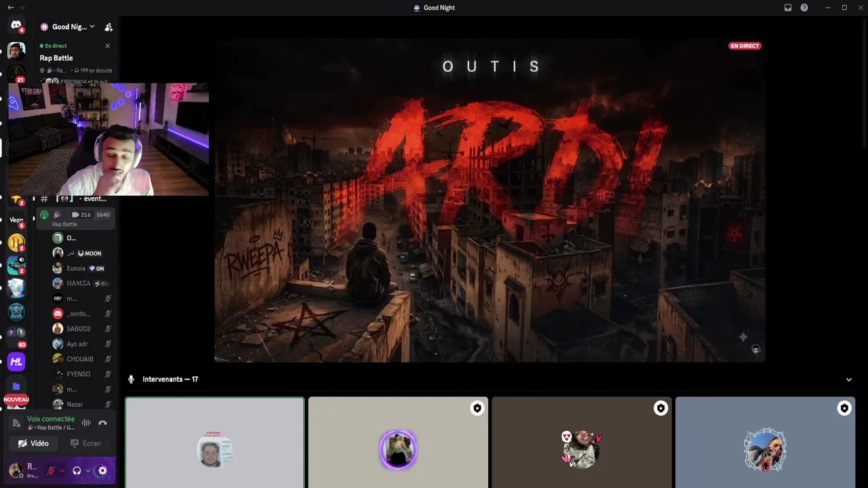
Task: Turn on camera with Vidéo button
Action: click(x=34, y=443)
